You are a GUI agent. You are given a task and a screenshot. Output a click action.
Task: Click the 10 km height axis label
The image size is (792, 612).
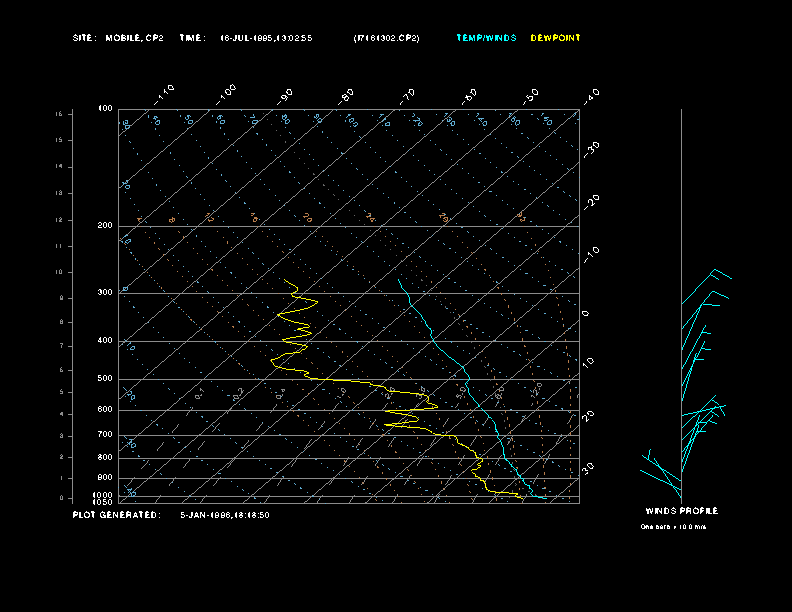(x=59, y=272)
